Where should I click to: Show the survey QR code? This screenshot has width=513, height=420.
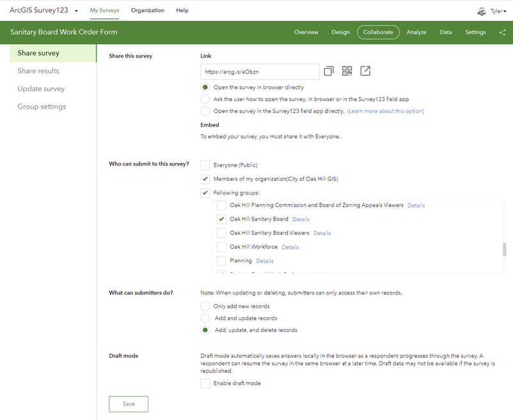(x=347, y=71)
